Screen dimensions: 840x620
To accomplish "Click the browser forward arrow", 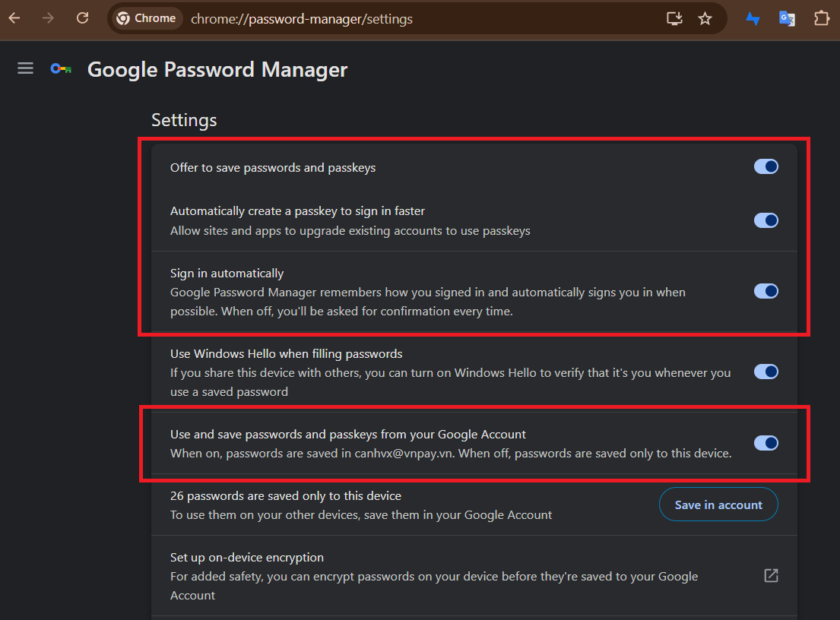I will [x=49, y=18].
